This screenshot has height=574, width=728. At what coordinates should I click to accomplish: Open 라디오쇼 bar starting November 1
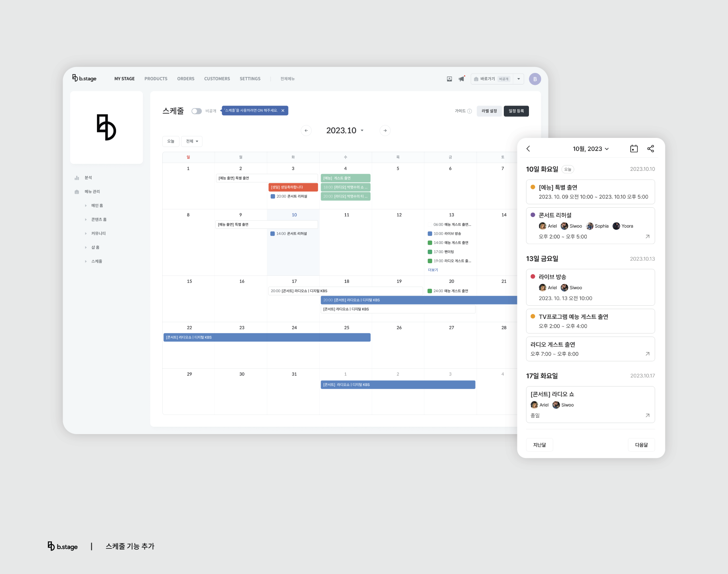tap(398, 385)
